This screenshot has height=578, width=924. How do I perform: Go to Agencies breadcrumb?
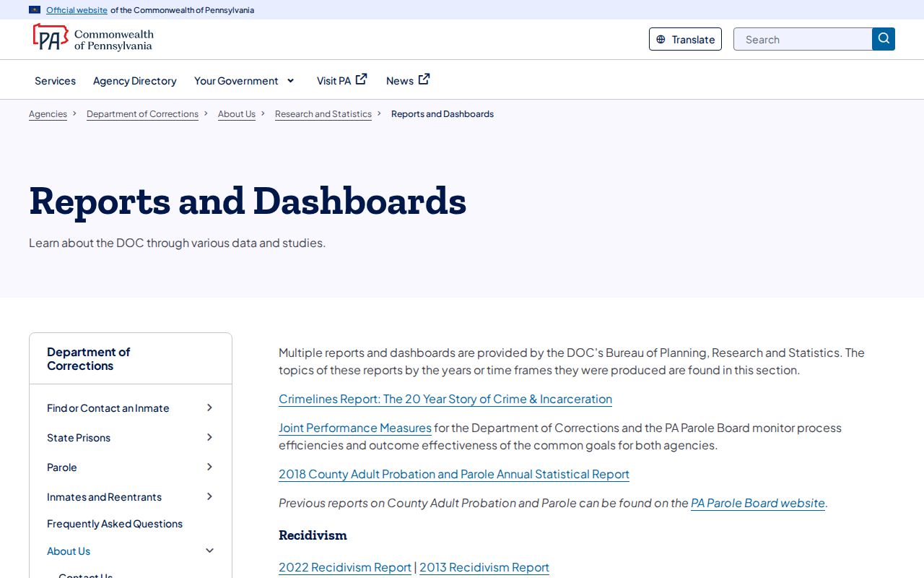pyautogui.click(x=48, y=114)
